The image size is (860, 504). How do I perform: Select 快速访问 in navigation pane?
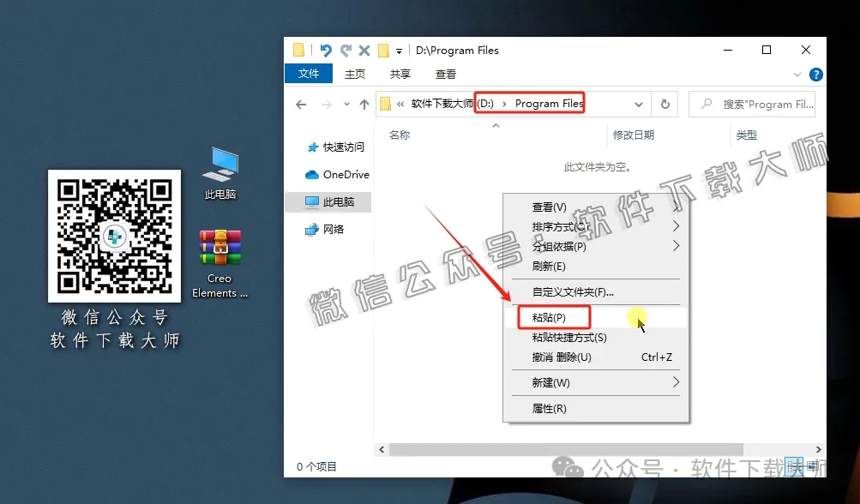pyautogui.click(x=335, y=147)
